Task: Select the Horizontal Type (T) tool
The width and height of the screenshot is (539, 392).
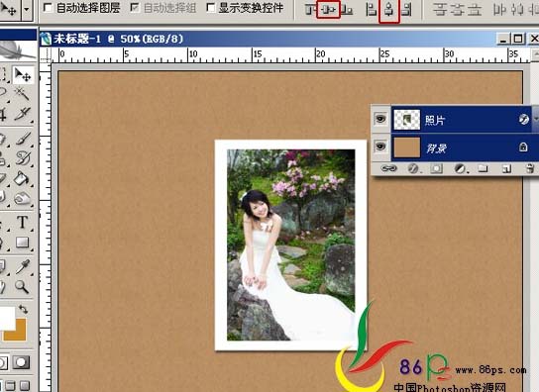Action: coord(23,223)
